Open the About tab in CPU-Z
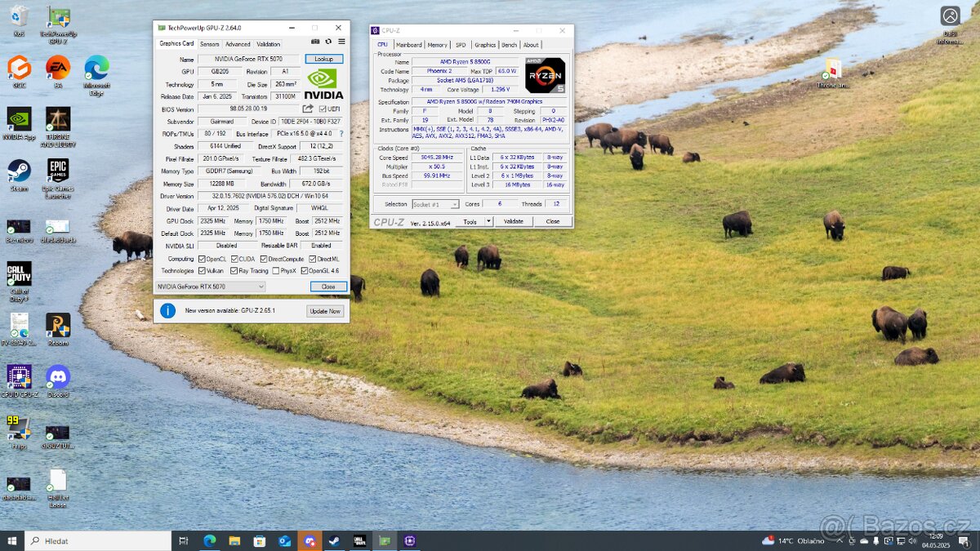 [531, 45]
